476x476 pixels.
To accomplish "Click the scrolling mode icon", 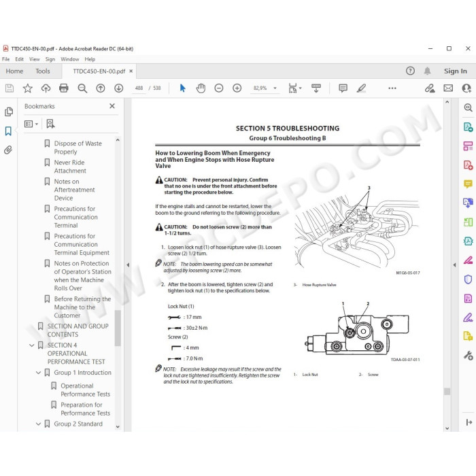I will tap(316, 88).
